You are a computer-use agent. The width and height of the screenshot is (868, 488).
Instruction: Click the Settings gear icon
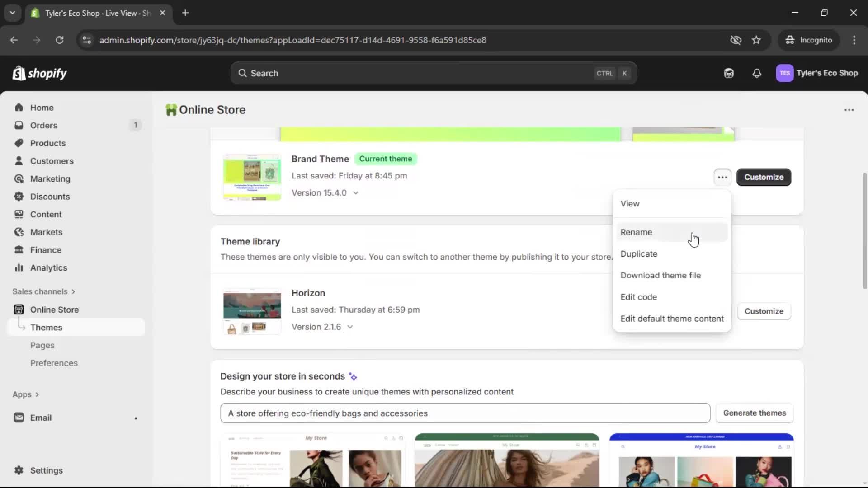19,470
